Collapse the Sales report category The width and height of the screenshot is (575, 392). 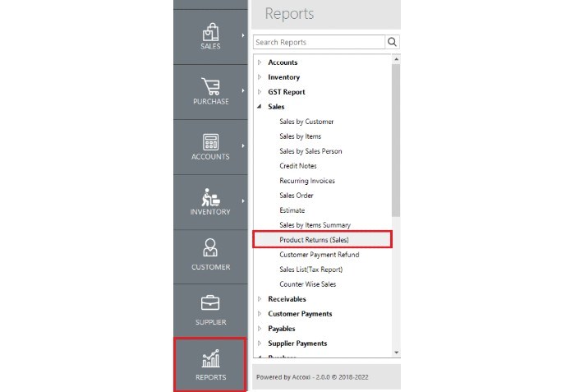click(260, 107)
